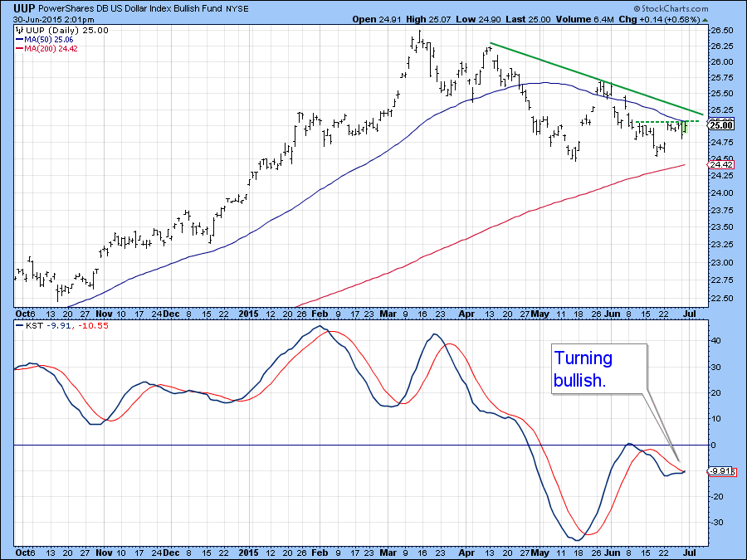This screenshot has height=560, width=747.
Task: Click the boxed 25.00 last-price tag on the price axis
Action: point(721,125)
